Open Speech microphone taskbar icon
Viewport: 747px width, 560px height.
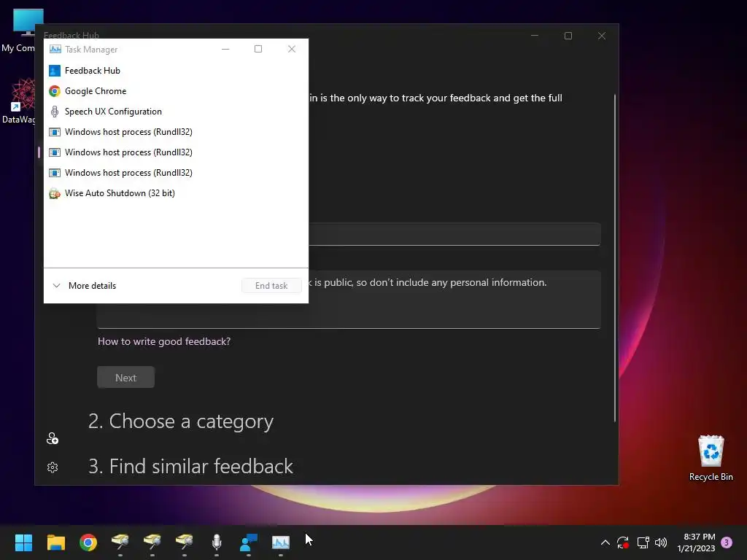click(x=217, y=542)
